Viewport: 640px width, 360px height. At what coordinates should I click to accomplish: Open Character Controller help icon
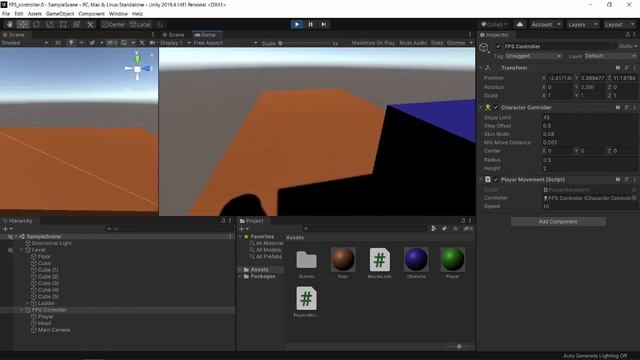(x=618, y=107)
